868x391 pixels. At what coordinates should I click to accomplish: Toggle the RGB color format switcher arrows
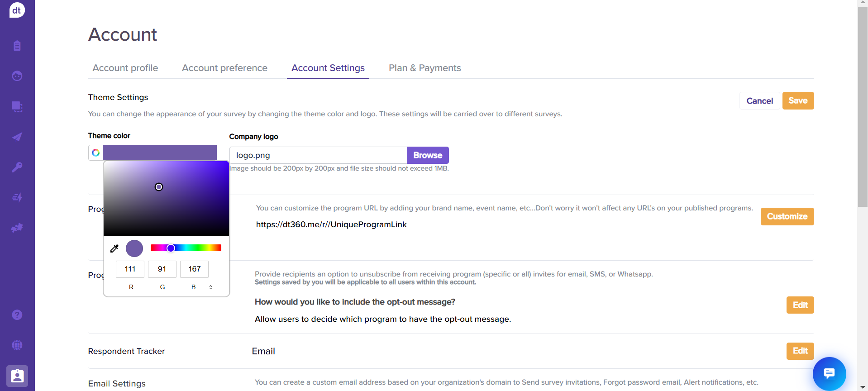(x=210, y=287)
